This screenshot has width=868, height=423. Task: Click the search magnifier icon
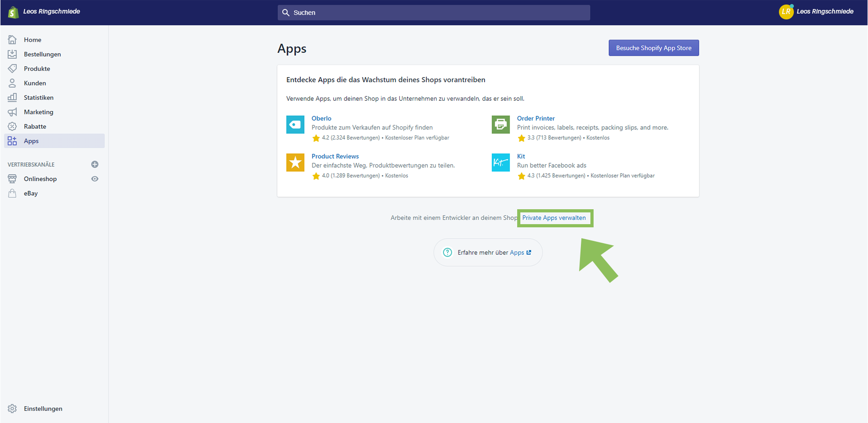[x=286, y=13]
